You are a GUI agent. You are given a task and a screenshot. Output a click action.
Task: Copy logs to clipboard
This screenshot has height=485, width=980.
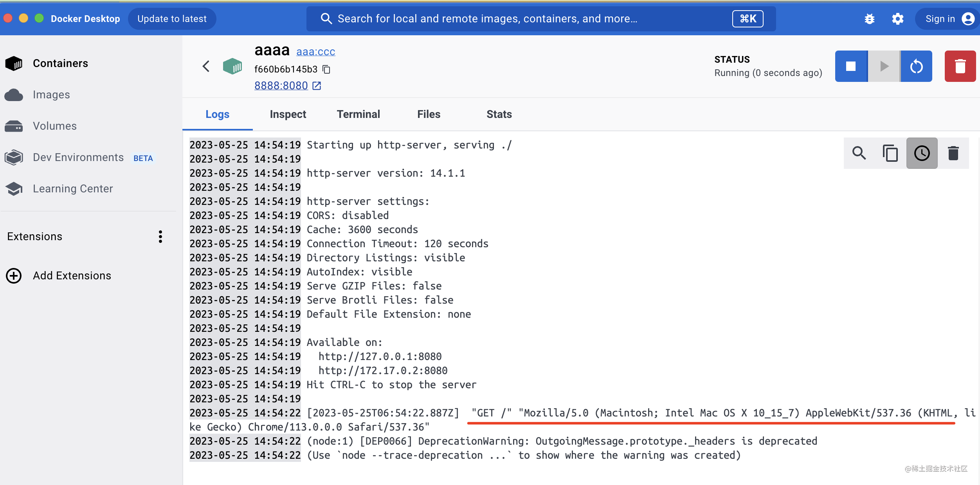890,153
